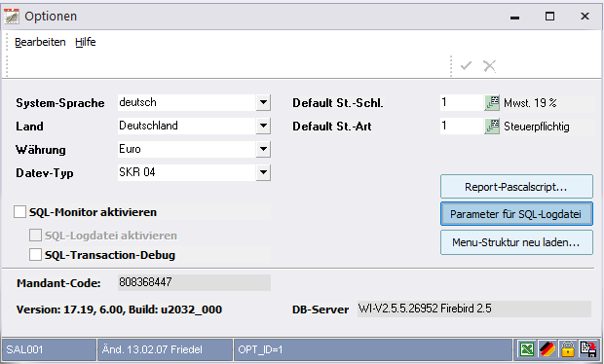Click 'deutsch' in System-Sprache combo box
604x364 pixels.
pyautogui.click(x=138, y=102)
